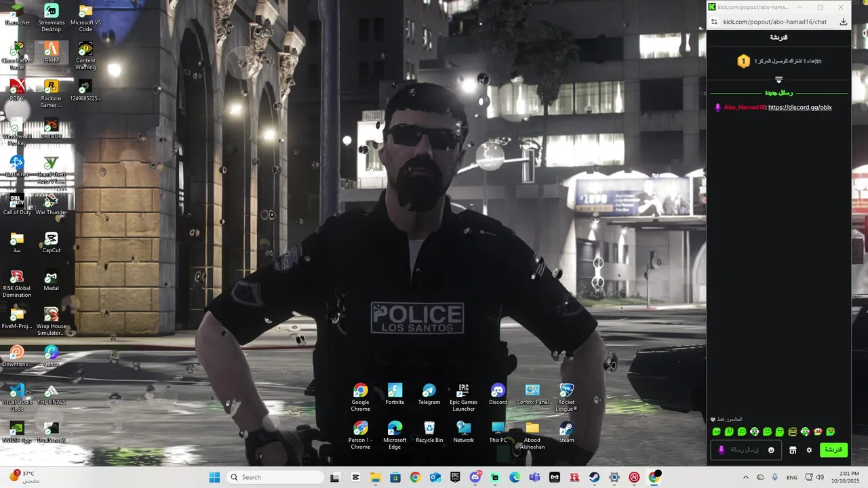Click the green الدردشة send button
Viewport: 868px width, 488px height.
click(x=833, y=450)
